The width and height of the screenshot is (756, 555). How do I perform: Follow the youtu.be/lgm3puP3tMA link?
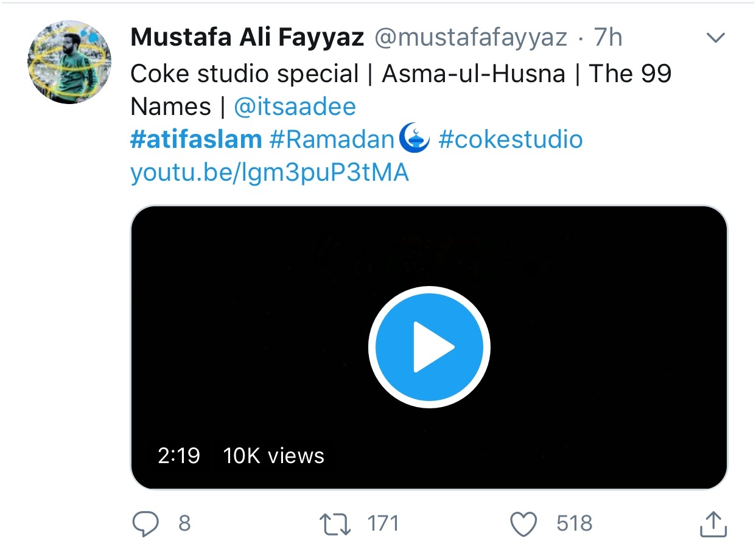point(270,173)
